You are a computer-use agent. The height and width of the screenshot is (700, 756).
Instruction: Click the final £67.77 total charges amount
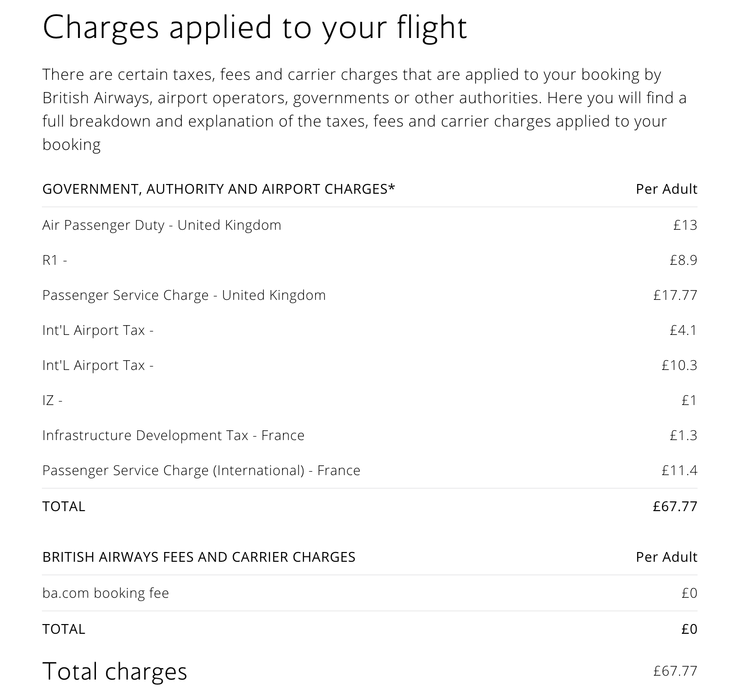[x=675, y=671]
